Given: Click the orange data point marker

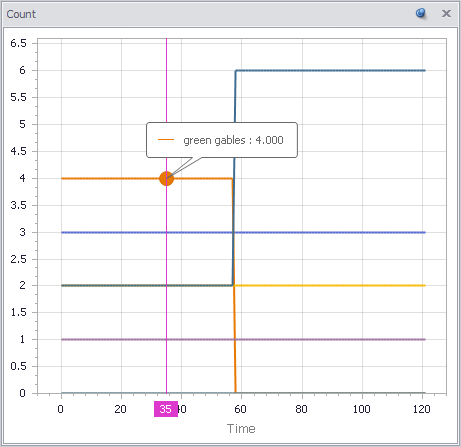Looking at the screenshot, I should coord(166,178).
